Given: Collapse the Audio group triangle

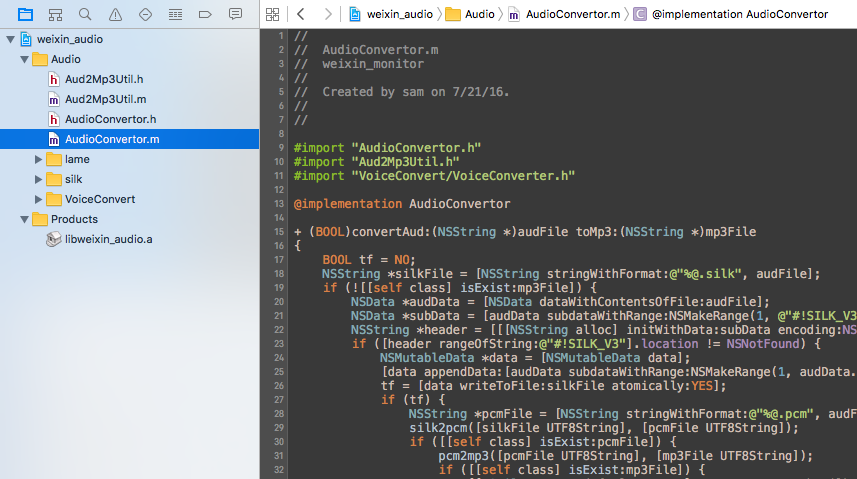Looking at the screenshot, I should (25, 59).
